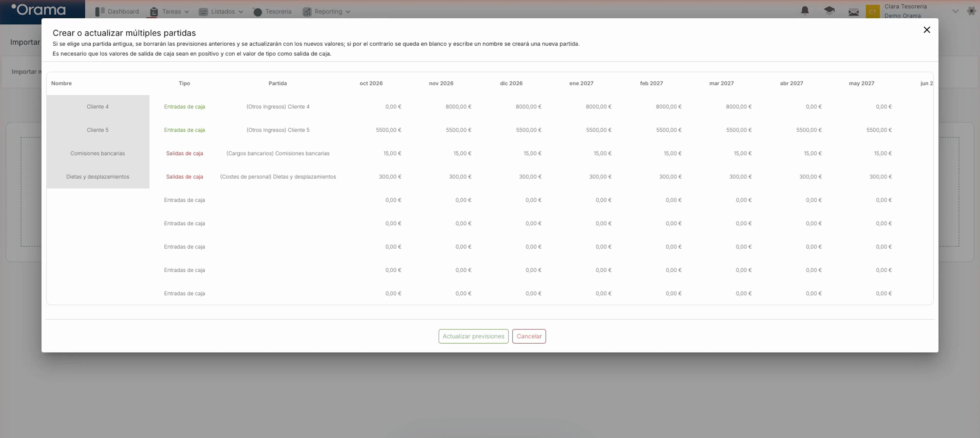980x438 pixels.
Task: Edit Comisiones bancarias dic 2026 value 15,00 €
Action: (x=532, y=153)
